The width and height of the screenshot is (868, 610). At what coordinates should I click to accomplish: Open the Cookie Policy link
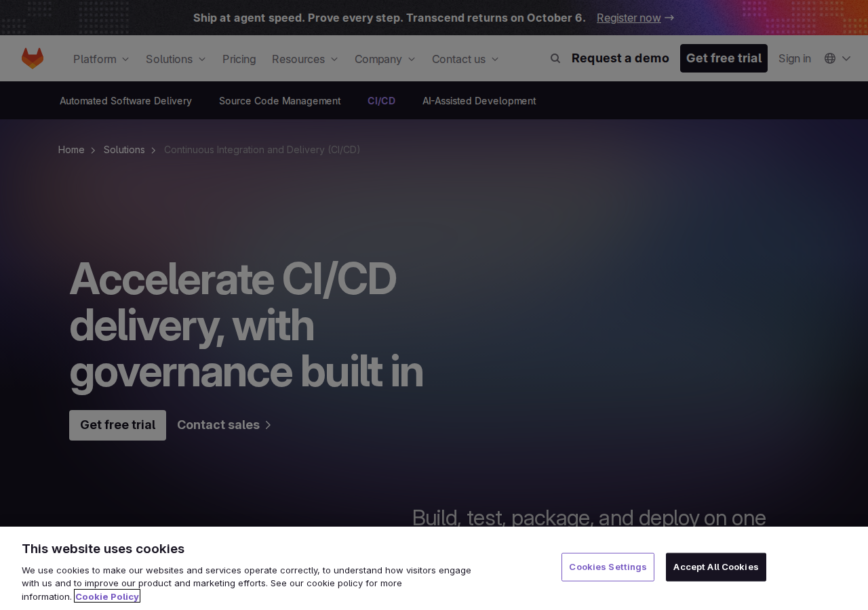[107, 596]
